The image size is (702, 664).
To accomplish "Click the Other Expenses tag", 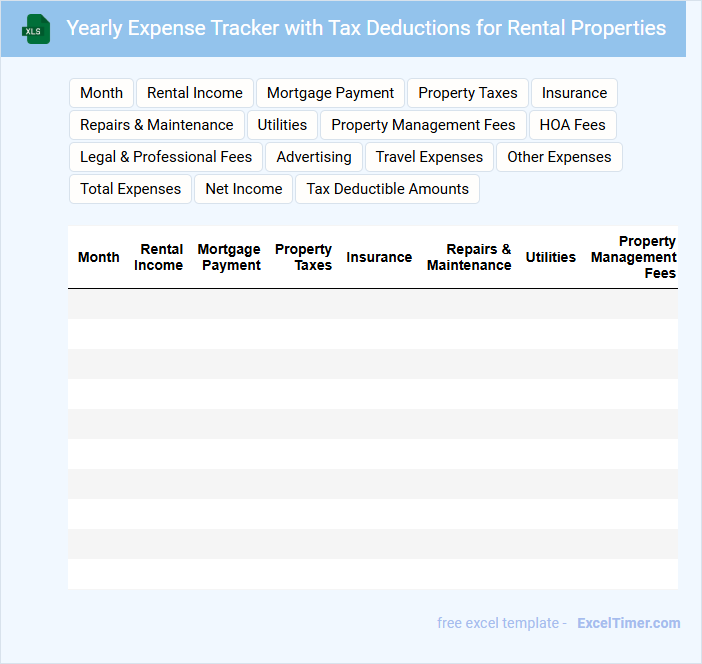I will pos(559,157).
